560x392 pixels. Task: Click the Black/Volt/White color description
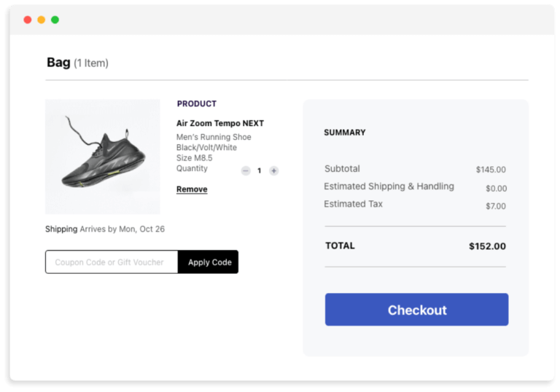click(206, 147)
